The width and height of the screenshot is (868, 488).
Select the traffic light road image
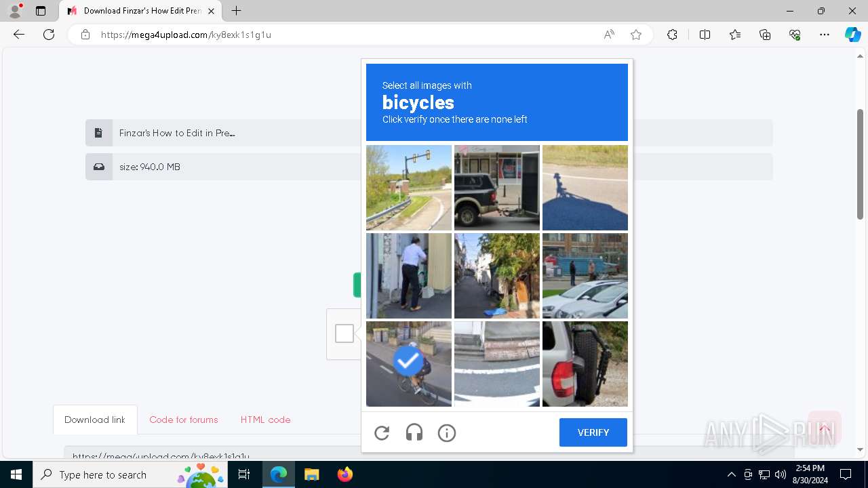point(409,188)
